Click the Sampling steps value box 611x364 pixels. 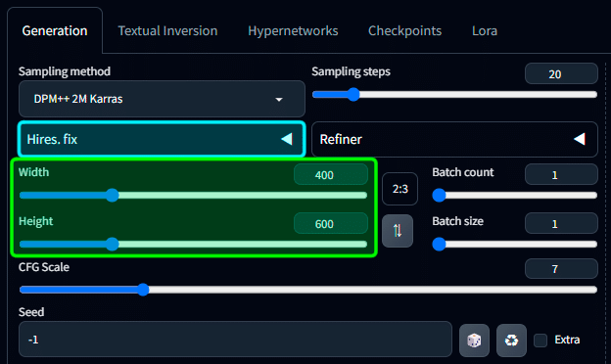pos(561,73)
